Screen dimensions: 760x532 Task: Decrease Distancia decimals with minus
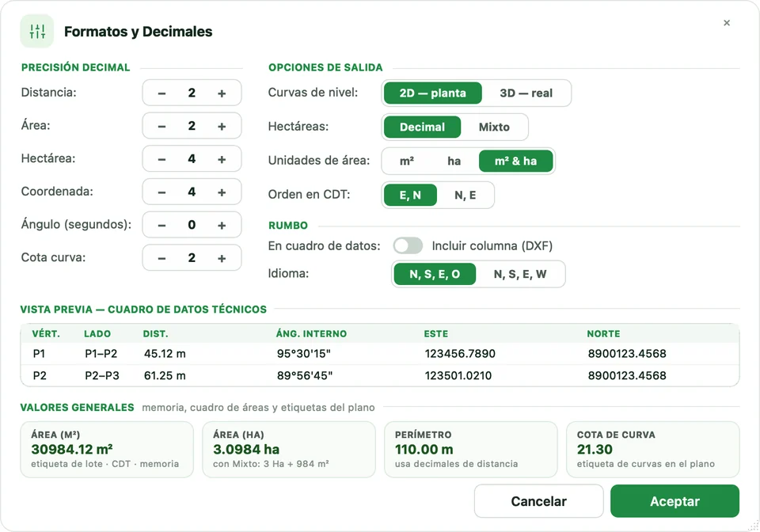point(161,93)
